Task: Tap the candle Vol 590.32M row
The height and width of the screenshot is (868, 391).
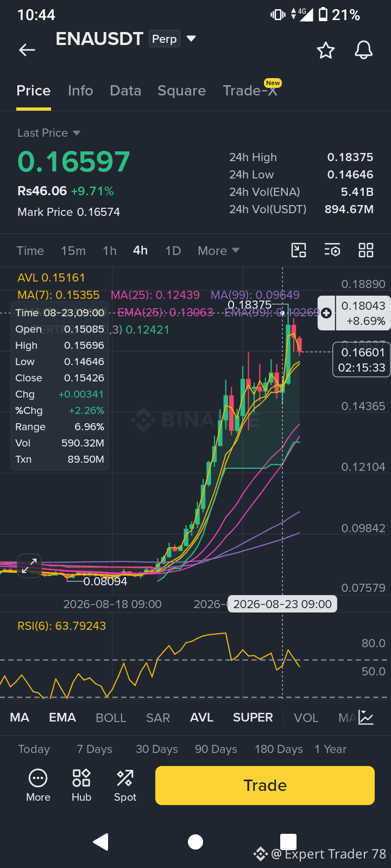Action: [60, 443]
